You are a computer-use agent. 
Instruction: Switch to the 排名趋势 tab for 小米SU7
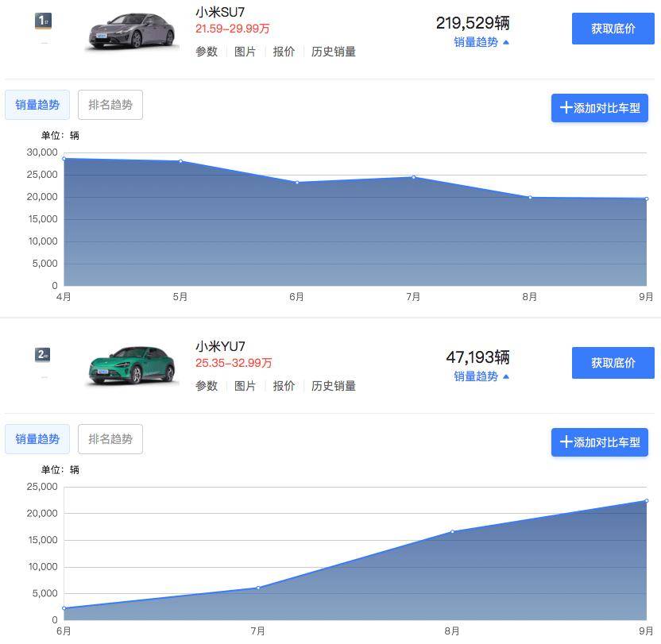pyautogui.click(x=110, y=104)
